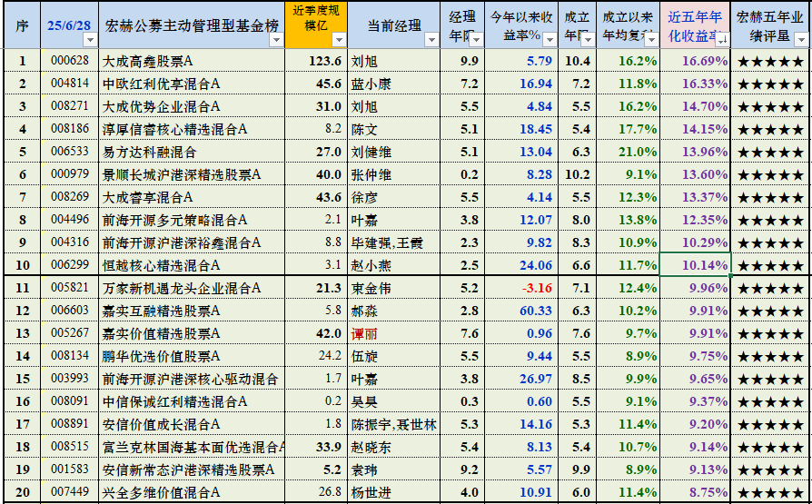This screenshot has height=504, width=812.
Task: Select manager cell 蓝小康
Action: [x=393, y=84]
